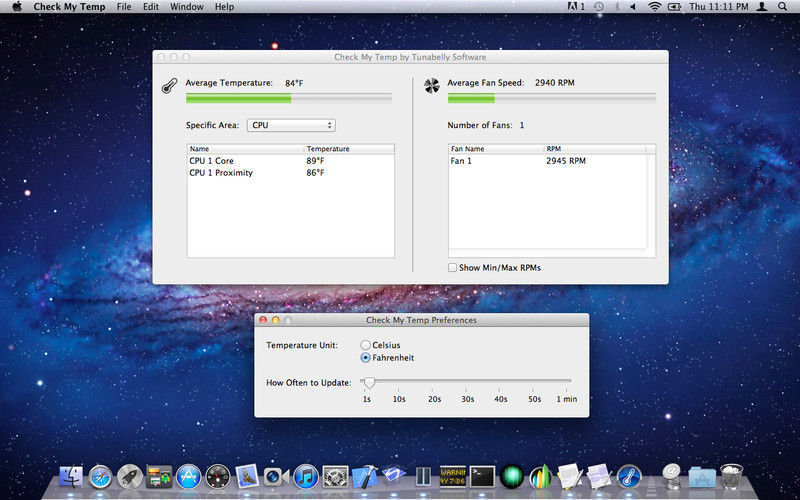The image size is (800, 500).
Task: Open the Help menu
Action: point(224,7)
